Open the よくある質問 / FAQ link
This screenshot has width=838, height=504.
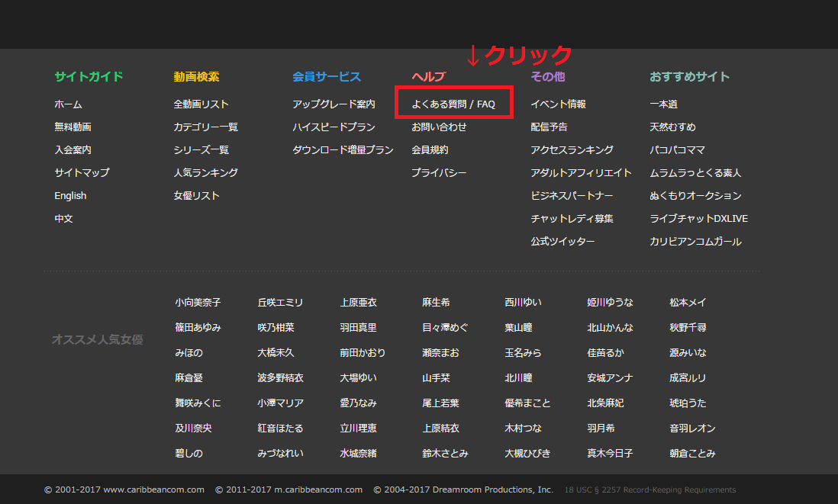(x=453, y=104)
